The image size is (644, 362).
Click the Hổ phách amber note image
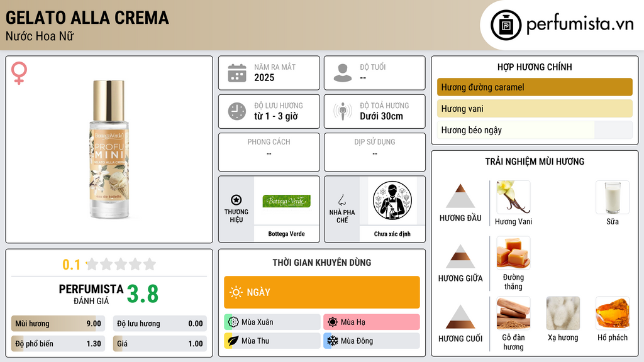[613, 313]
